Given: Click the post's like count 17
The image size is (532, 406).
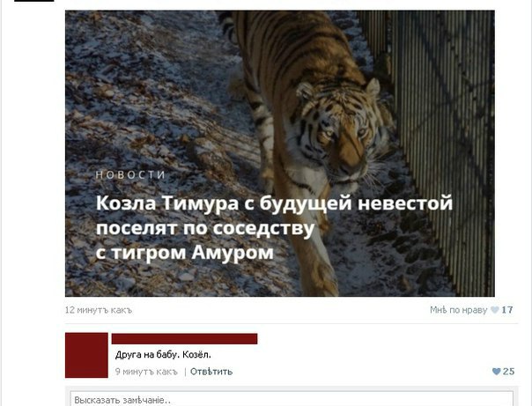Looking at the screenshot, I should [x=506, y=310].
